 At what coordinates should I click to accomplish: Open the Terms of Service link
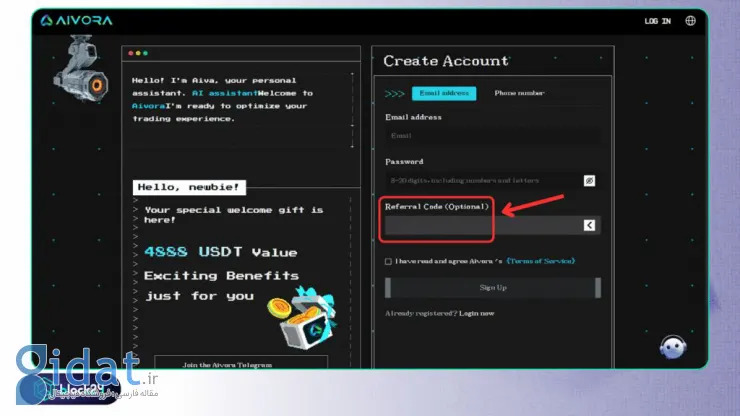tap(541, 262)
